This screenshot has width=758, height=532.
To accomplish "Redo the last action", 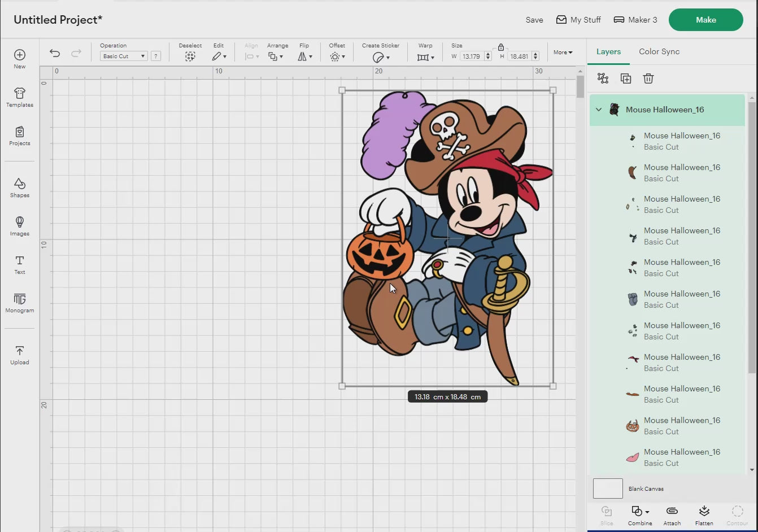I will pos(76,53).
